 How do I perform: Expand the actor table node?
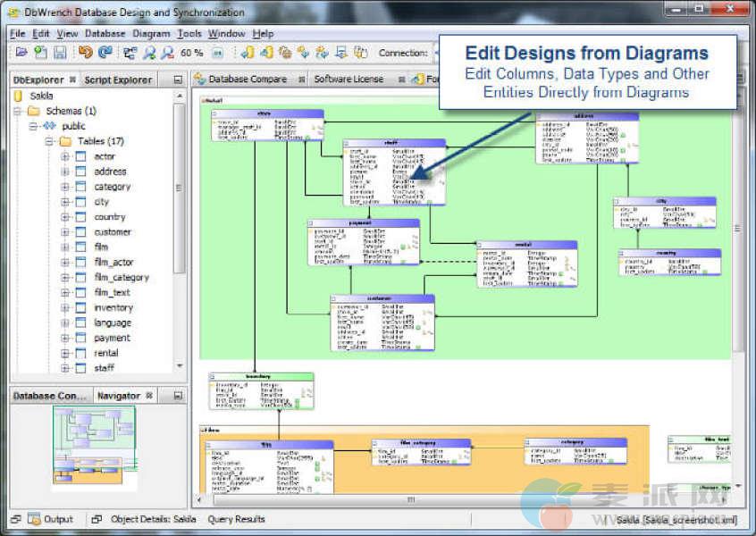65,156
